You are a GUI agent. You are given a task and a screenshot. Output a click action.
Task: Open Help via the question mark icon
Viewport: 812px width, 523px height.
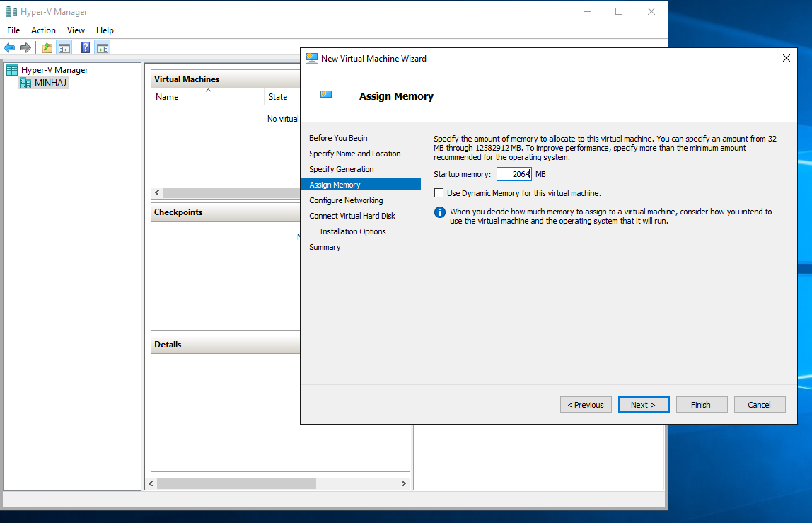tap(85, 48)
